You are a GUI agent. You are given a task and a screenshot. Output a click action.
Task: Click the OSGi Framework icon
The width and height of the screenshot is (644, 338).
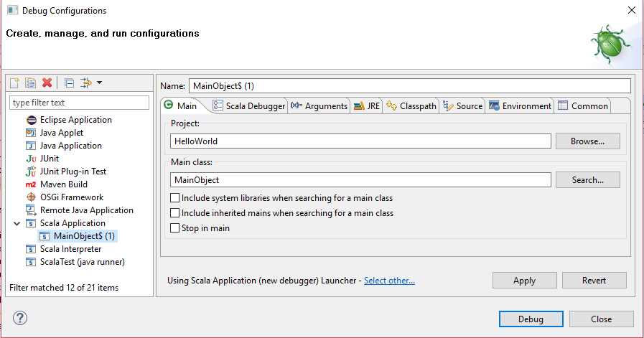pos(31,197)
